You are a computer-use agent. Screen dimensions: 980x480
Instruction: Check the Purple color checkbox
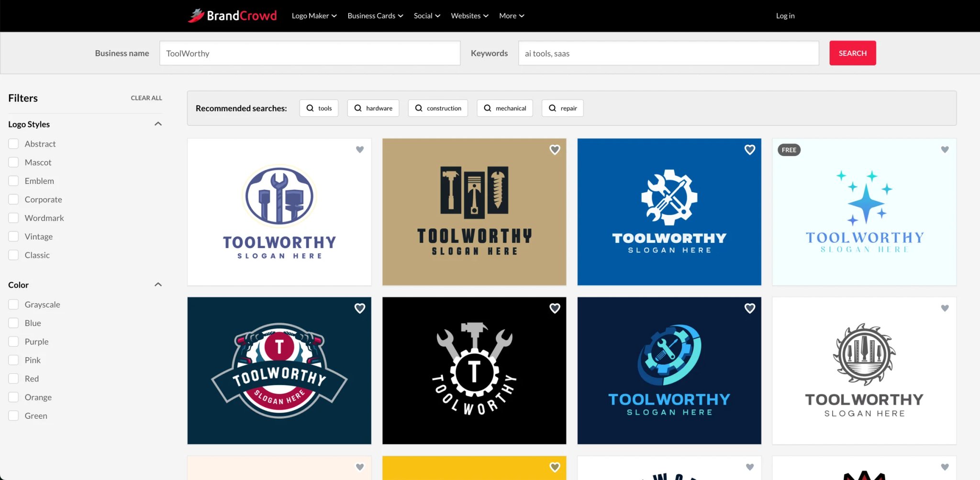(x=13, y=341)
